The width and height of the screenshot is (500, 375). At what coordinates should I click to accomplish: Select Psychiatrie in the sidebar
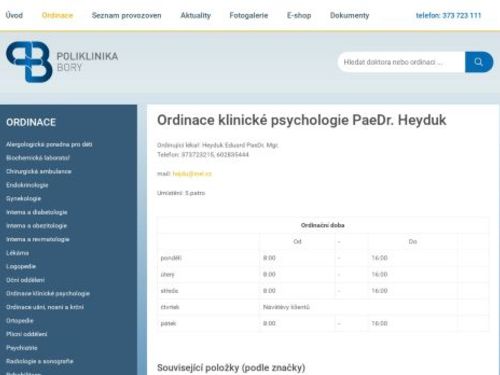click(x=22, y=348)
